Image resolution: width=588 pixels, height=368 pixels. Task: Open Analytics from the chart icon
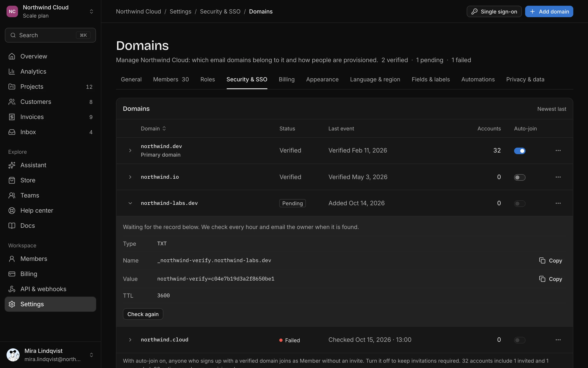tap(12, 71)
